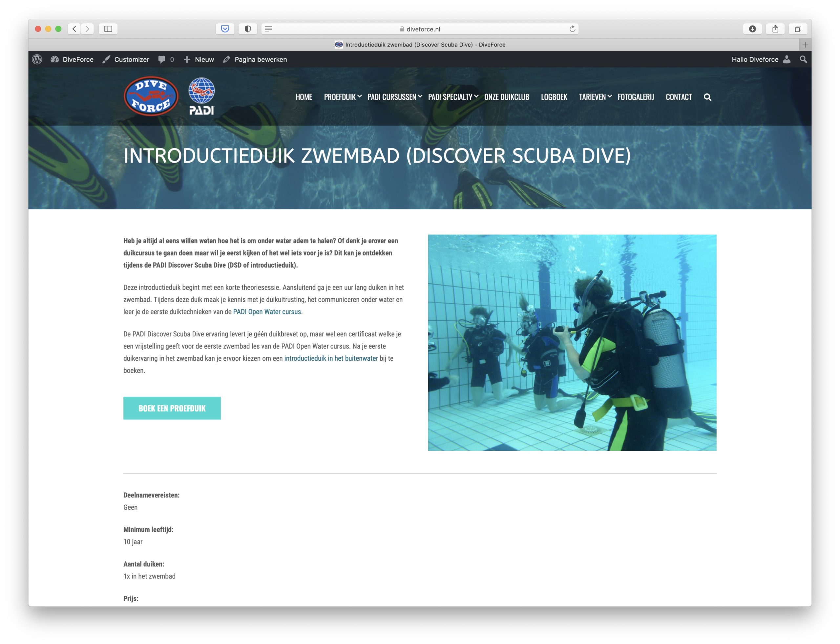Open the comments bubble icon in admin bar
The width and height of the screenshot is (840, 644).
tap(162, 59)
